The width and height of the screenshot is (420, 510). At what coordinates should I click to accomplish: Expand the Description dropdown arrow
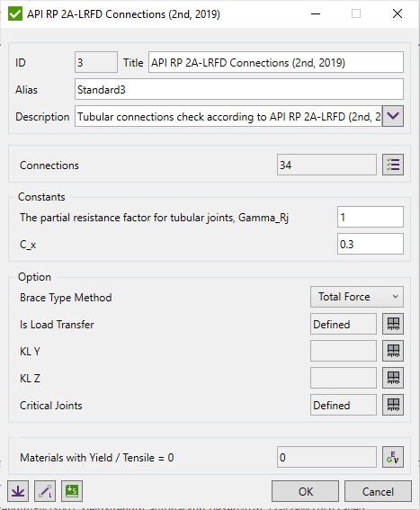(393, 116)
